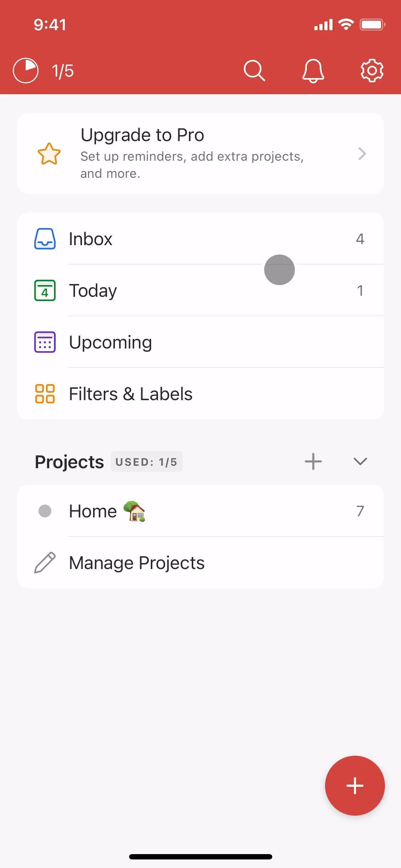Tap the Upgrade to Pro star icon
The width and height of the screenshot is (401, 868).
tap(49, 154)
